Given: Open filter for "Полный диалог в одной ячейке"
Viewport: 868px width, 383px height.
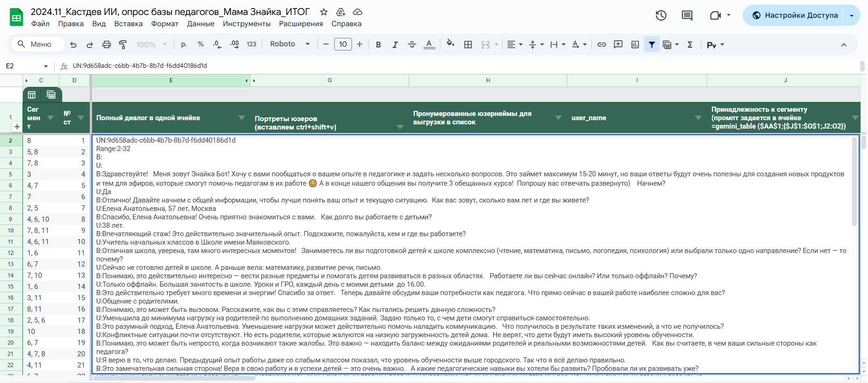Looking at the screenshot, I should click(242, 118).
